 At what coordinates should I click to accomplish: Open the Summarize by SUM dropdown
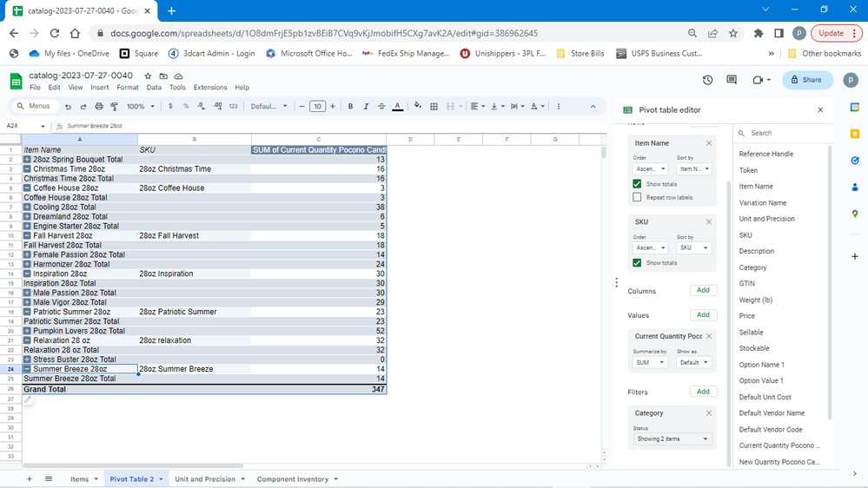(651, 362)
